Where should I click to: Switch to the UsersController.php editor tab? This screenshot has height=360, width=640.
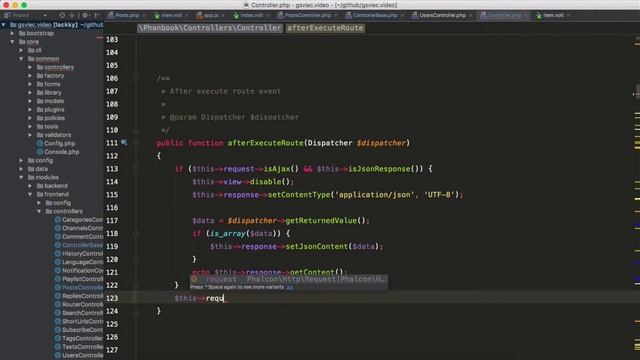tap(442, 15)
